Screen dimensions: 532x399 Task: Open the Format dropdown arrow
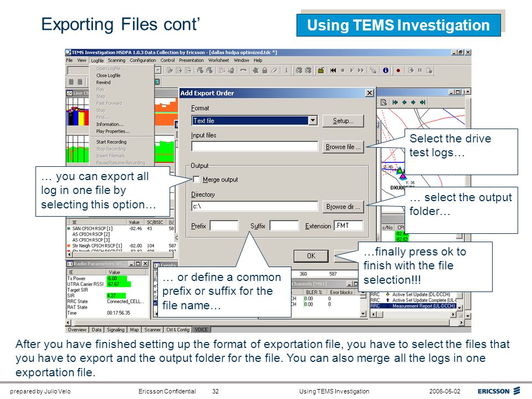click(313, 120)
